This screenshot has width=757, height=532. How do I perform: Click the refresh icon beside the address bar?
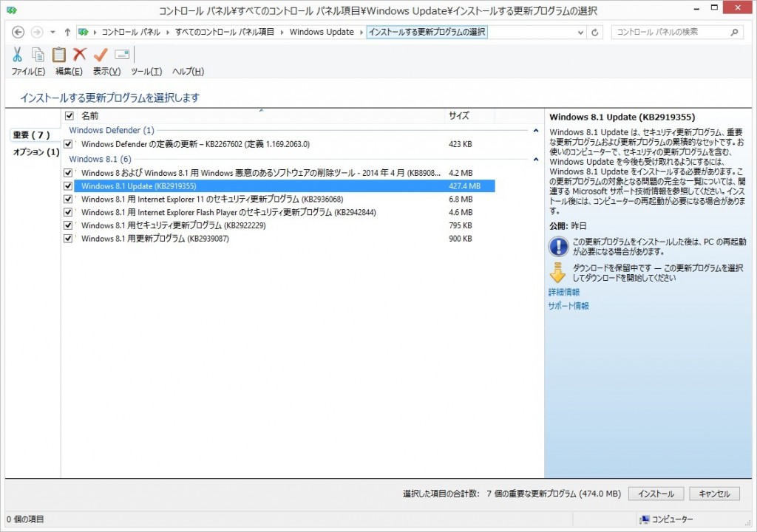(x=596, y=32)
